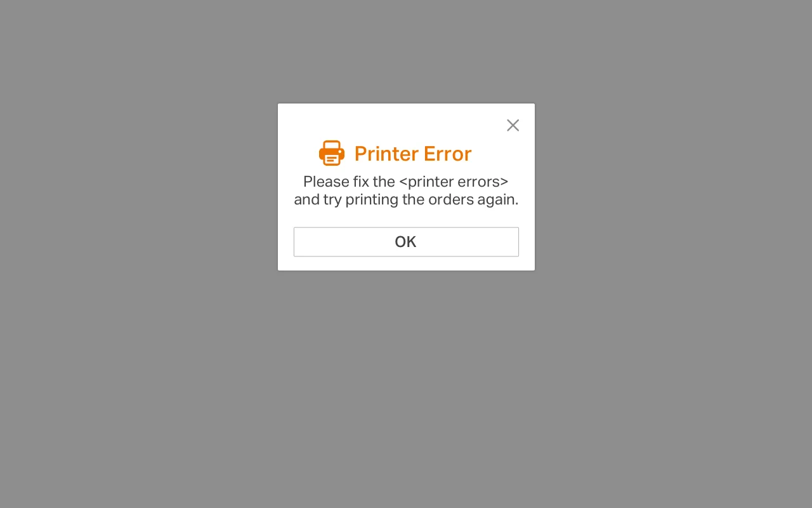812x508 pixels.
Task: Click the gray X cross icon
Action: click(513, 125)
